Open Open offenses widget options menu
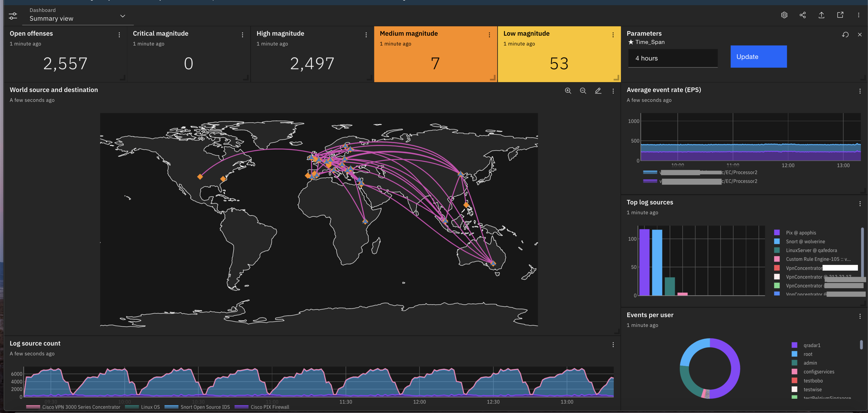 pos(119,35)
